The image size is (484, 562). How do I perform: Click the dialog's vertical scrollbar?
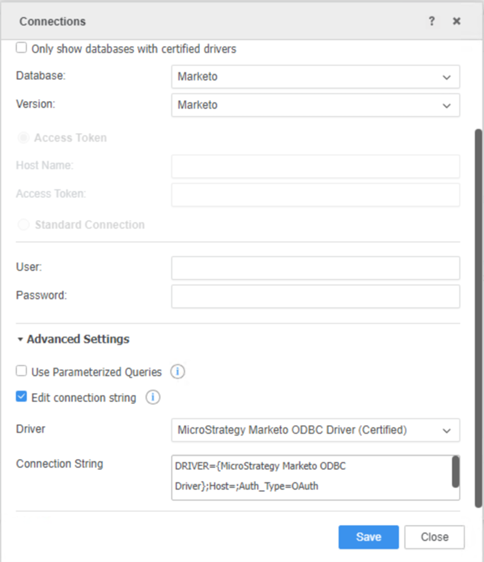[x=478, y=318]
